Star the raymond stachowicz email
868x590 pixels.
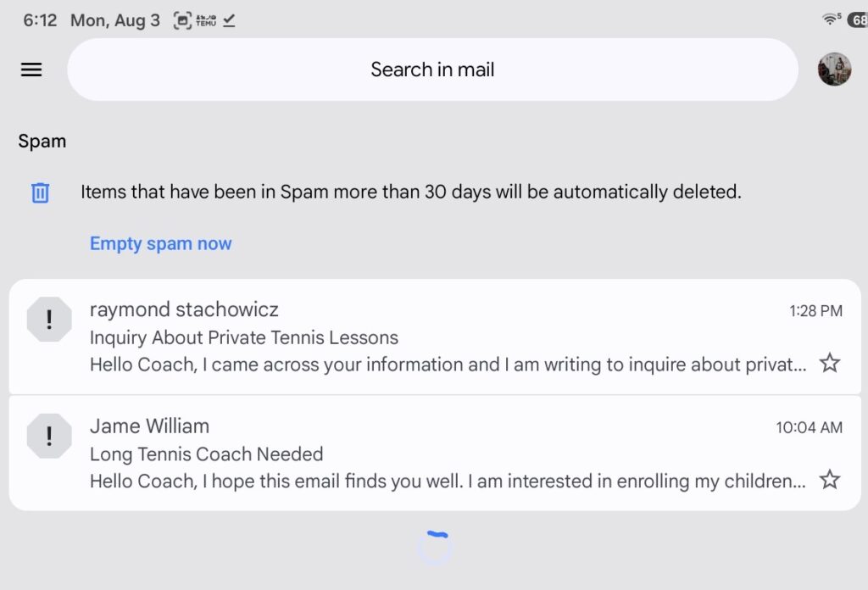[x=830, y=363]
